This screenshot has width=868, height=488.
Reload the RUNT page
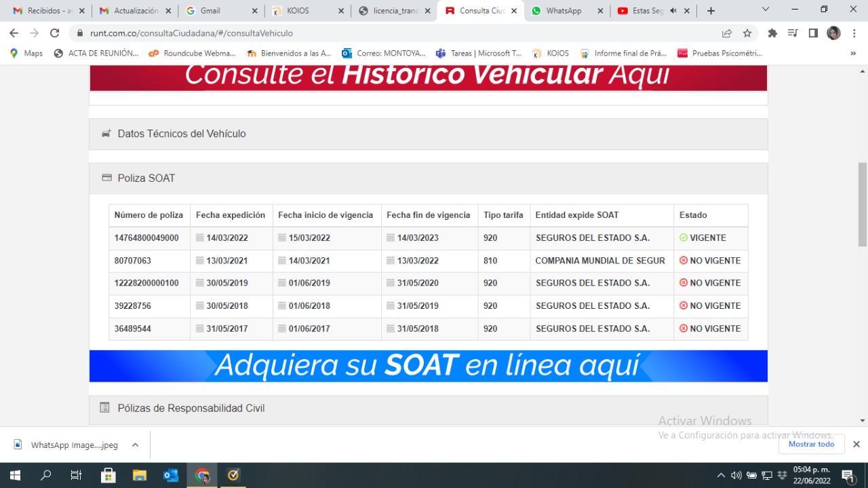55,33
